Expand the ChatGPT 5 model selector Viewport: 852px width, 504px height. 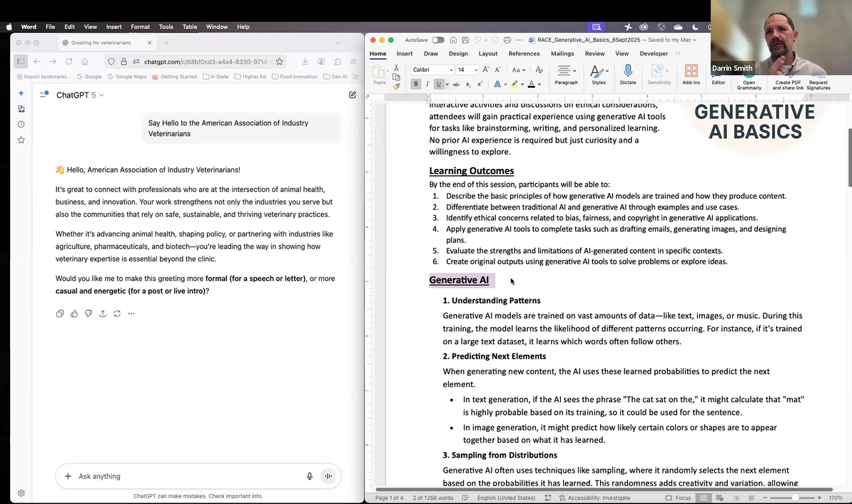100,94
